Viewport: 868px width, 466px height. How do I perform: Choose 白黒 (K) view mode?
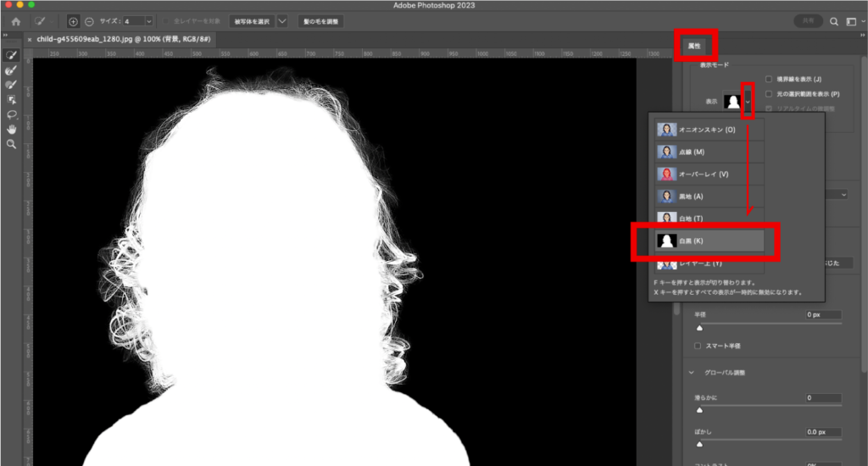(x=709, y=241)
